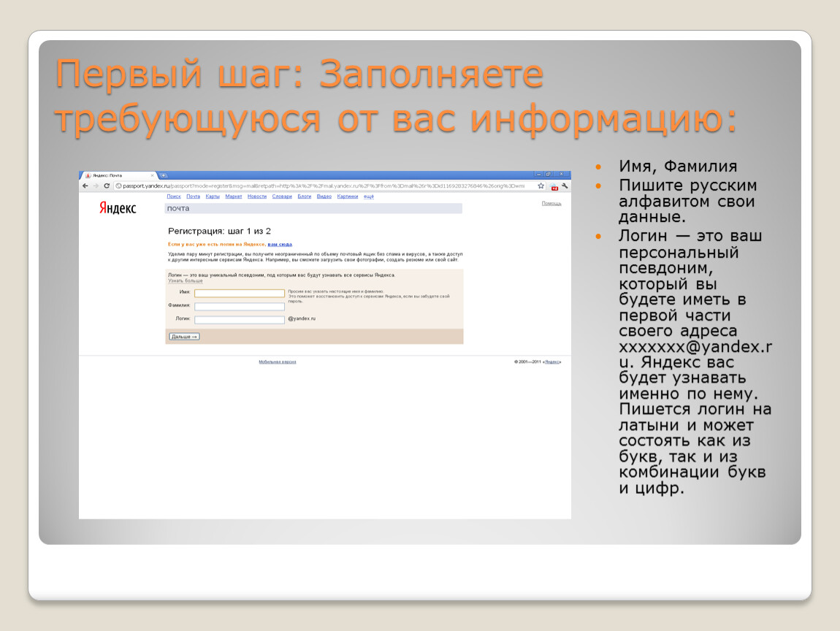Viewport: 840px width, 631px height.
Task: Maximize the browser window
Action: point(549,174)
